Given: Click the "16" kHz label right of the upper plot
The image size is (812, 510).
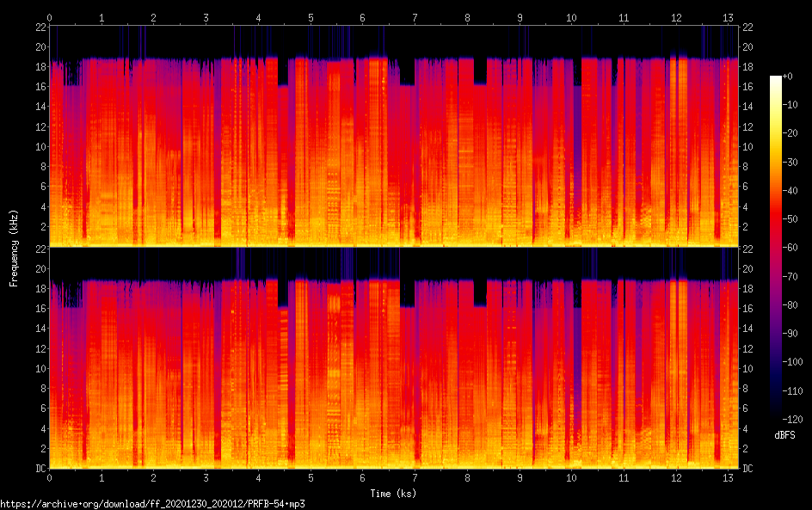Looking at the screenshot, I should pos(747,87).
